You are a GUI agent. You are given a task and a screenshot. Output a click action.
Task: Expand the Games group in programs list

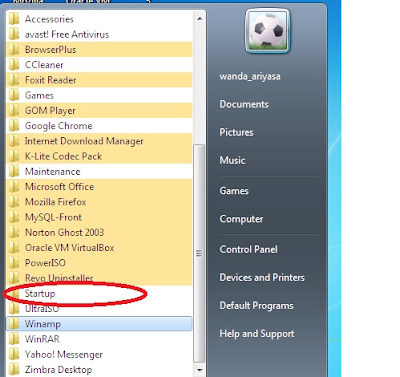(x=99, y=95)
